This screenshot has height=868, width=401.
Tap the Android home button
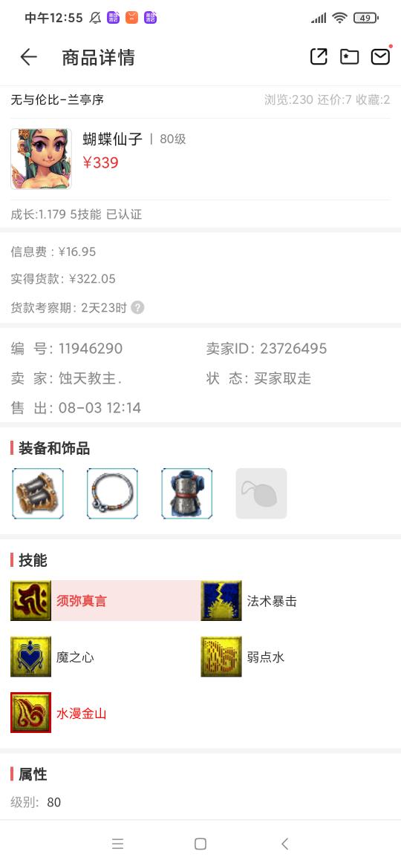(x=200, y=844)
